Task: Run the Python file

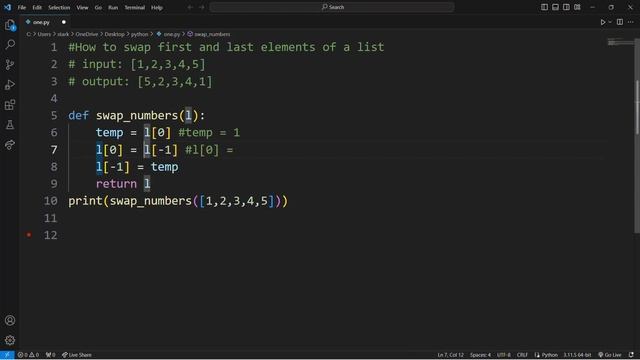Action: [x=602, y=22]
